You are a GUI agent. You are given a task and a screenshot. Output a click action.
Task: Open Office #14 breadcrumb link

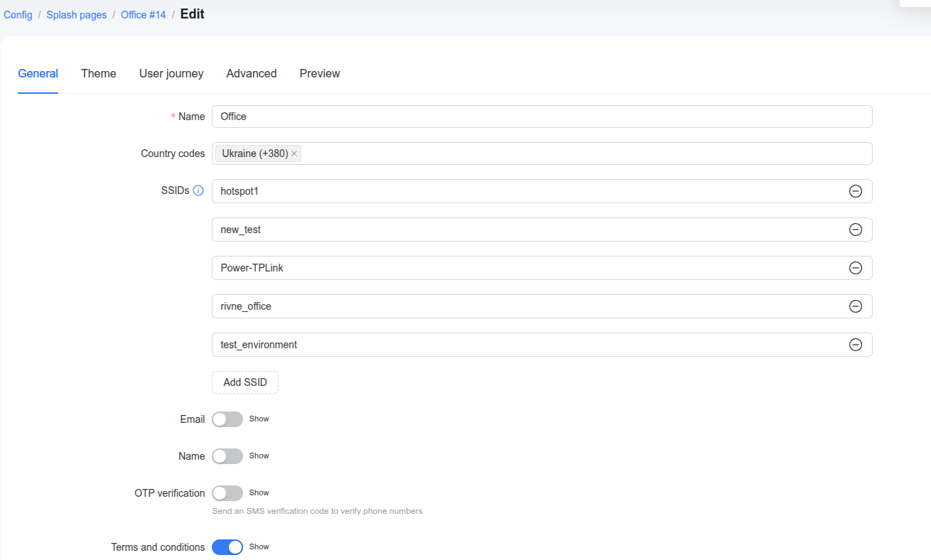144,14
